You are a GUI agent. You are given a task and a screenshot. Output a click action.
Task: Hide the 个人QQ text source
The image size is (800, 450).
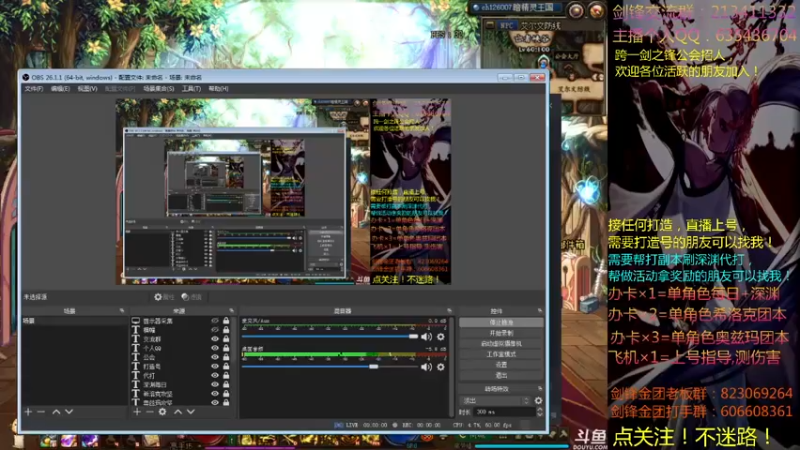(x=215, y=348)
